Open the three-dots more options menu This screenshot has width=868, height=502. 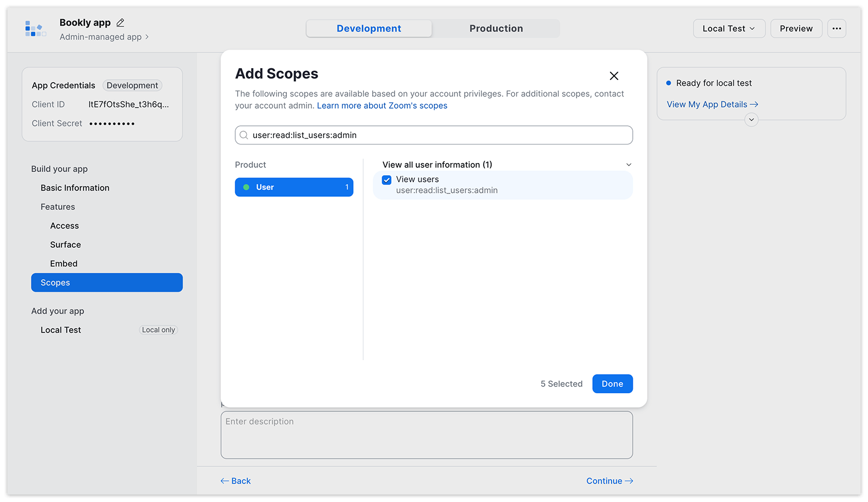click(x=837, y=29)
